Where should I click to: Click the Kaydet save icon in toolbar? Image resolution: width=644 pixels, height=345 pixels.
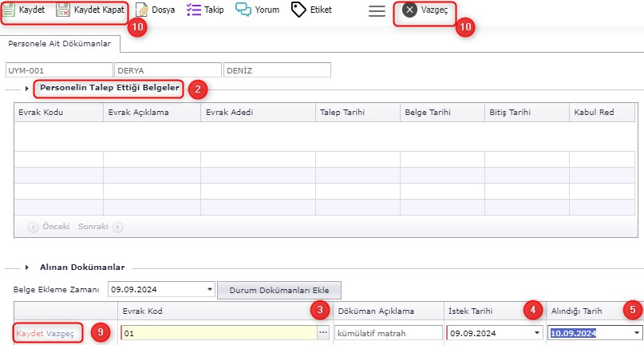pyautogui.click(x=9, y=10)
